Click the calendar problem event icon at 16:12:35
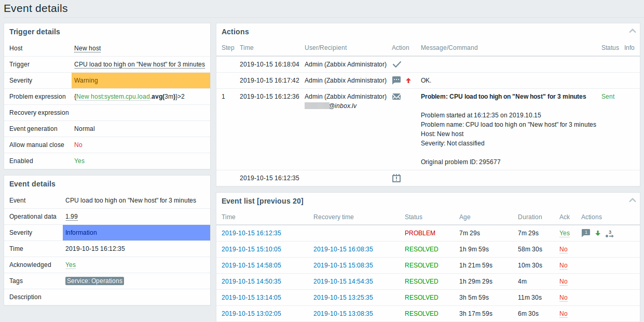Image resolution: width=644 pixels, height=322 pixels. tap(396, 178)
